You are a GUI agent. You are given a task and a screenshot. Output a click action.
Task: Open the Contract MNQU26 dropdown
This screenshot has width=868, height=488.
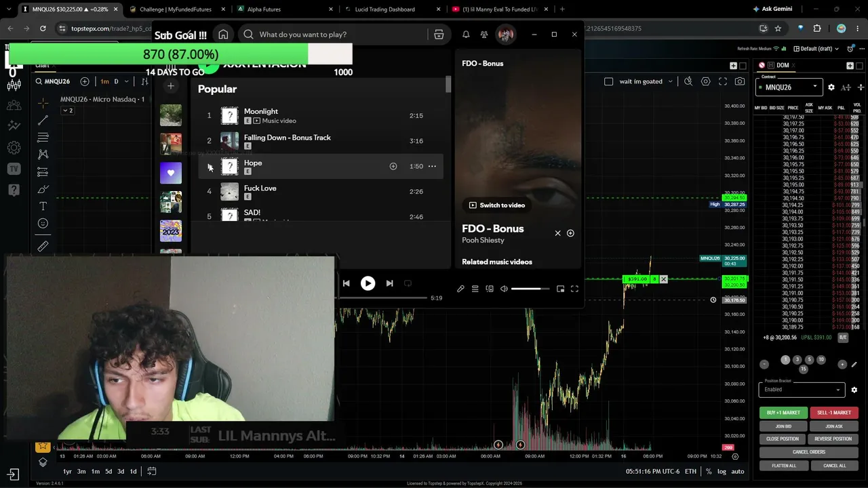pyautogui.click(x=791, y=87)
